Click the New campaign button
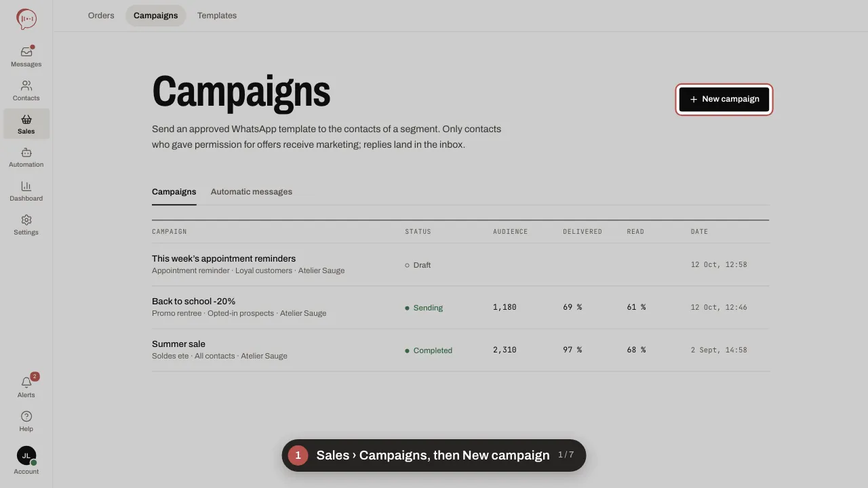 [x=724, y=99]
